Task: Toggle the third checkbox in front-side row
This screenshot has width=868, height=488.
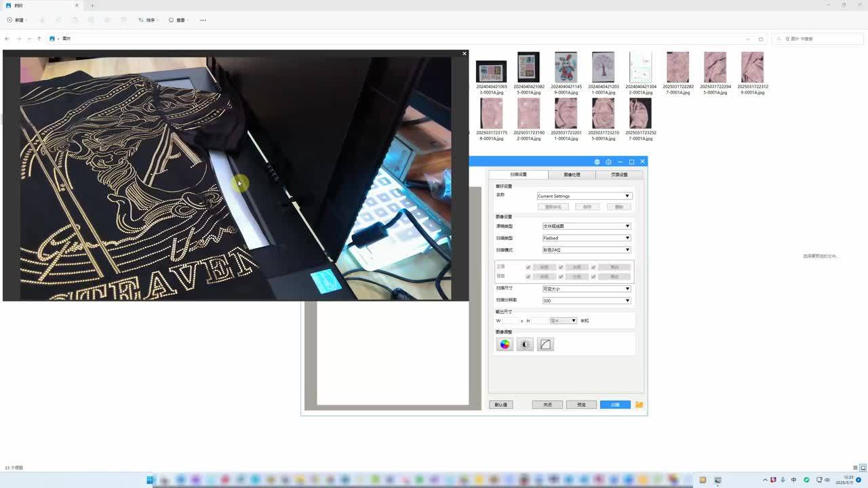Action: tap(593, 267)
